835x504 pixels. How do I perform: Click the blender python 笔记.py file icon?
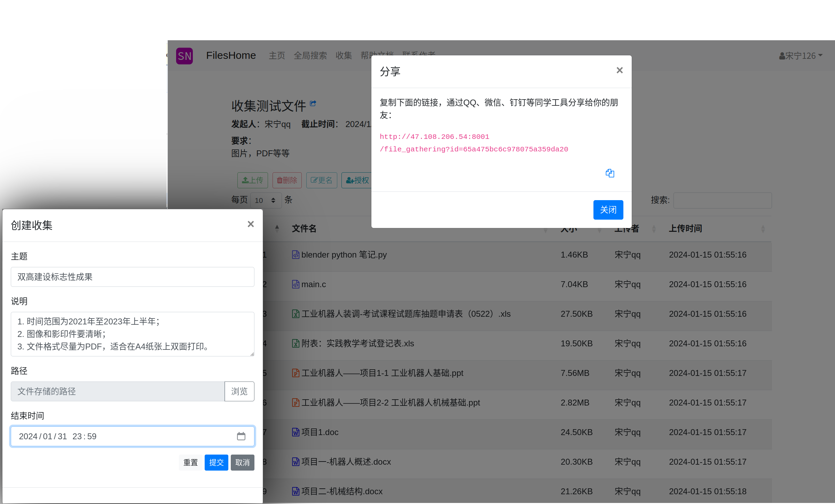(296, 255)
